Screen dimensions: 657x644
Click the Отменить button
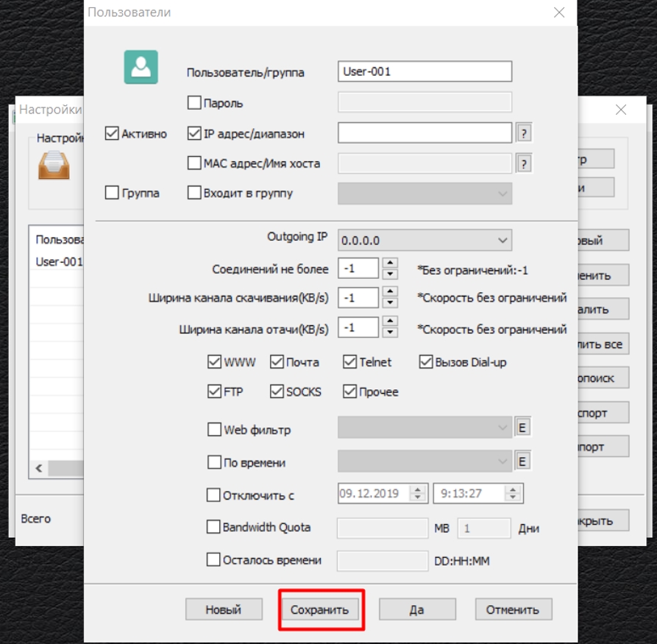pos(514,609)
